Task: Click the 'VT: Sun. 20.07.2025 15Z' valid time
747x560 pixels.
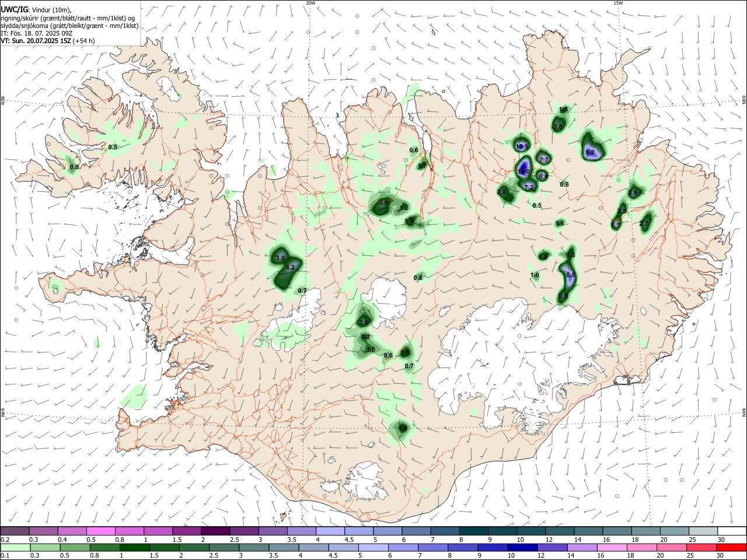Action: (36, 41)
